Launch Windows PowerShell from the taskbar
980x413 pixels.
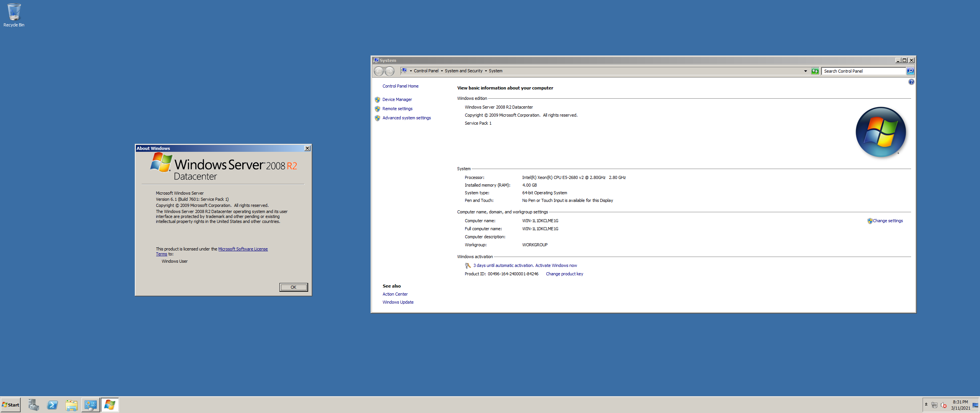coord(52,405)
